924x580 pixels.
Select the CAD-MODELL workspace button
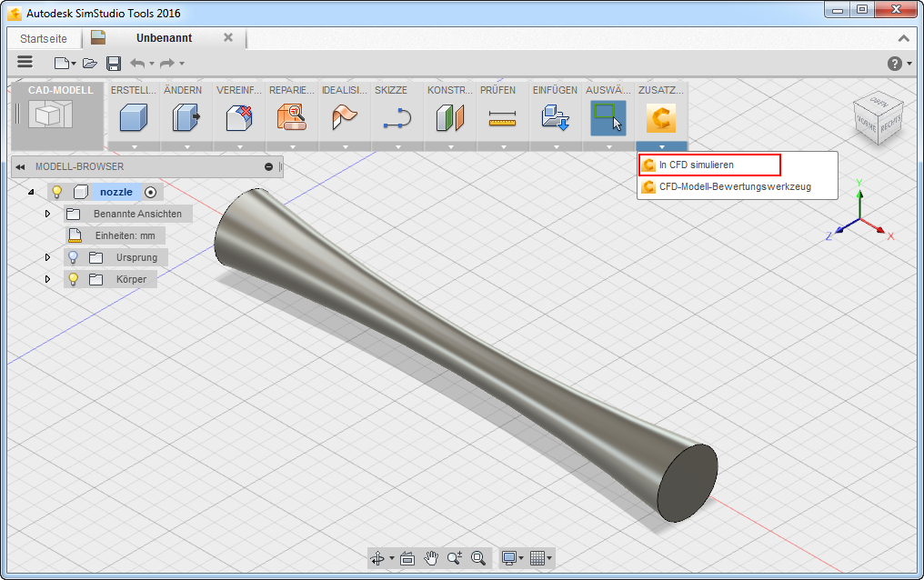(58, 115)
